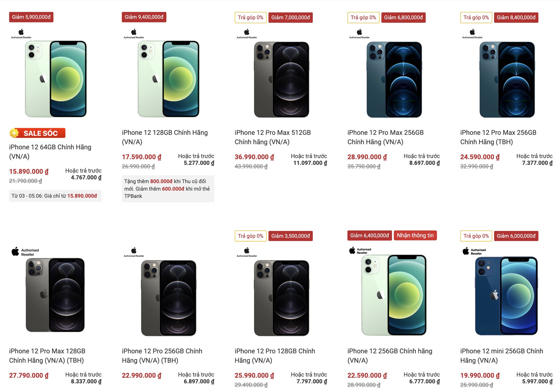Click iPhone 12 256GB Chính hãng (VN/A) title
The width and height of the screenshot is (559, 392).
pos(390,356)
